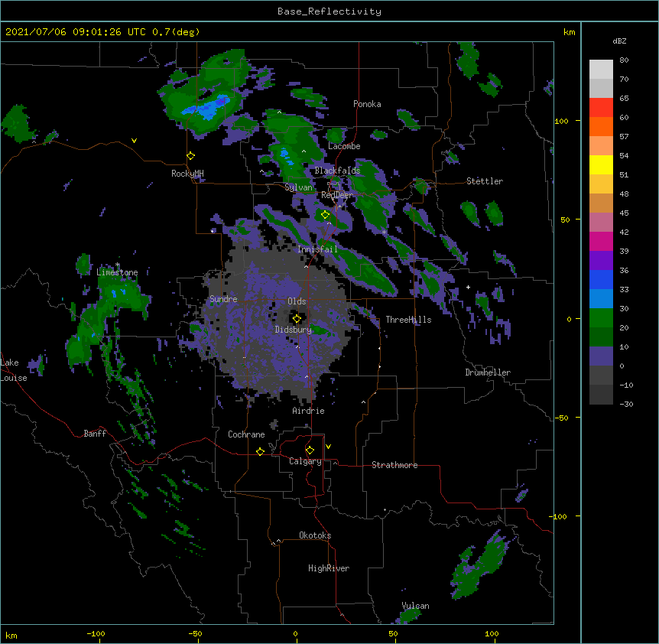Click the yellow diamond marker above RockyMH
The image size is (659, 644).
point(191,156)
